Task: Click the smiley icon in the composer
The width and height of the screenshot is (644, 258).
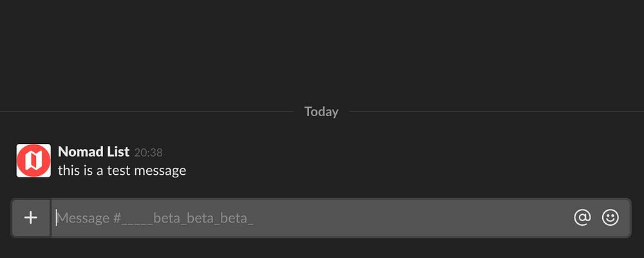Action: (x=610, y=217)
